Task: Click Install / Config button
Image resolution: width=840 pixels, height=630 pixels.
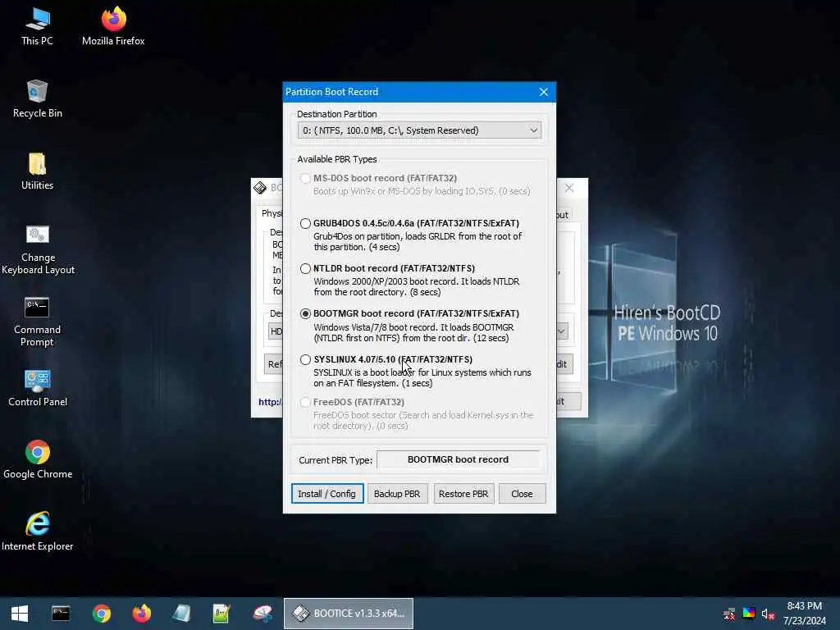Action: point(327,493)
